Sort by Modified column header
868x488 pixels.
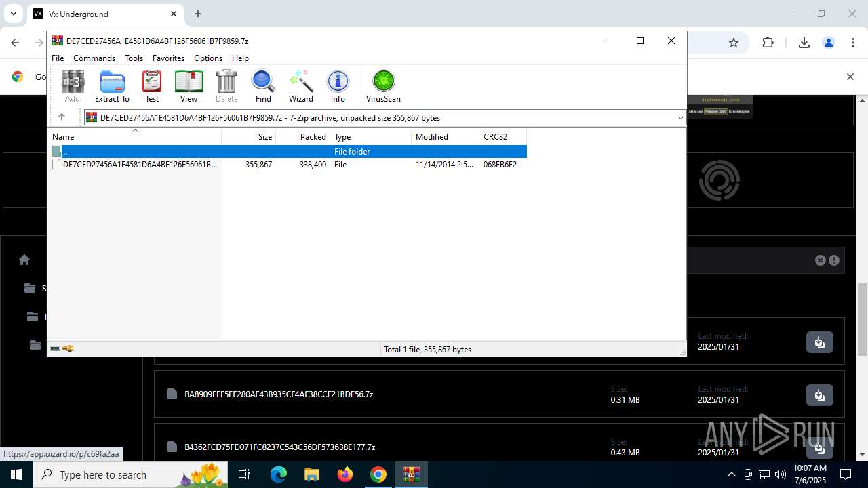click(445, 137)
